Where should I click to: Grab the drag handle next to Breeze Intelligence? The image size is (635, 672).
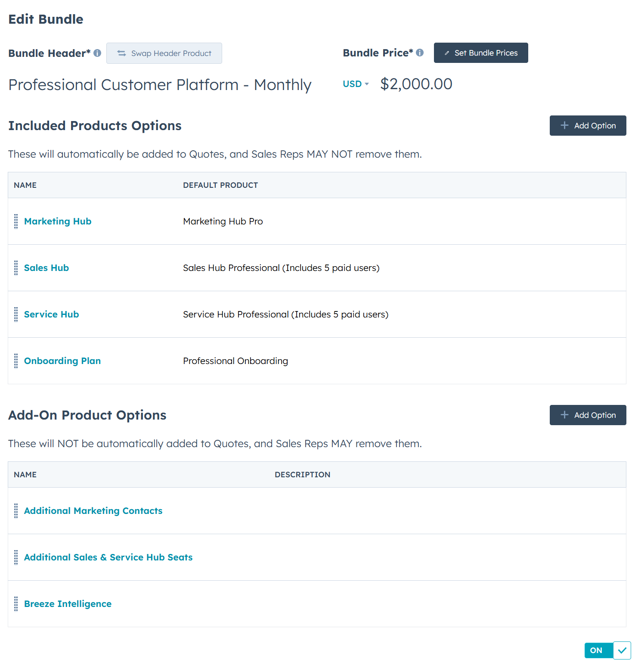coord(16,604)
